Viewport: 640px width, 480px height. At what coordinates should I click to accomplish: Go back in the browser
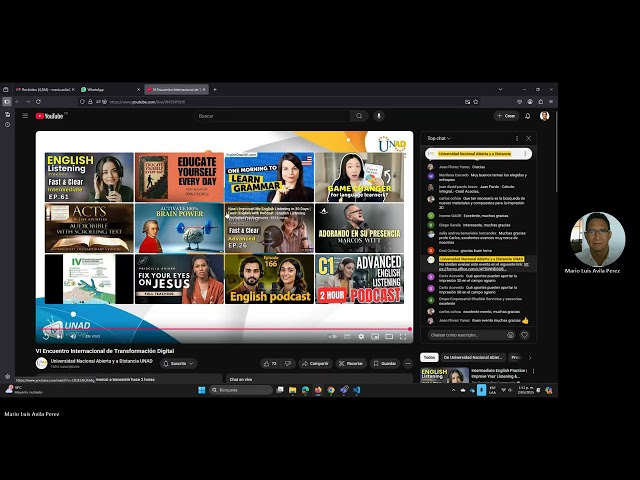17,102
